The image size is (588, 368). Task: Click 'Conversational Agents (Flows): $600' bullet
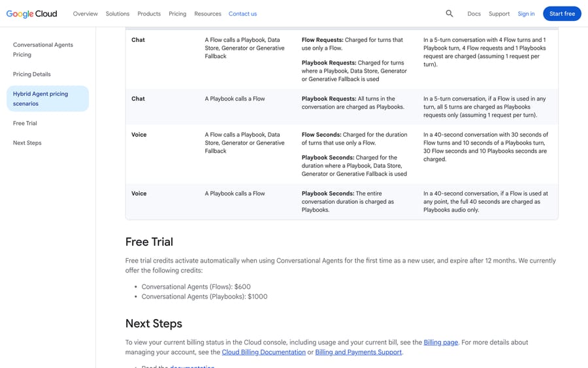coord(196,286)
